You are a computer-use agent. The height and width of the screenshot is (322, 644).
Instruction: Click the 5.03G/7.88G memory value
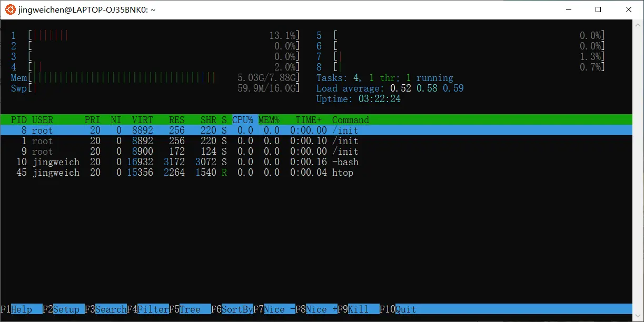266,78
